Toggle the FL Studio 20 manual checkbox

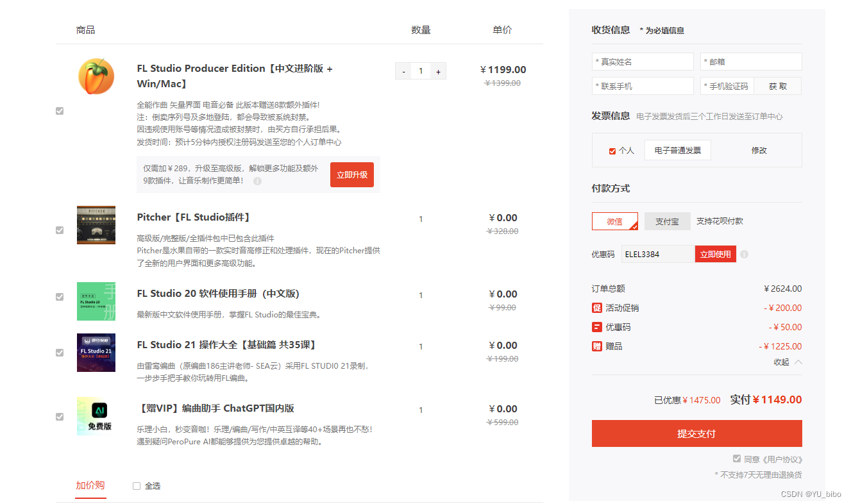[60, 297]
